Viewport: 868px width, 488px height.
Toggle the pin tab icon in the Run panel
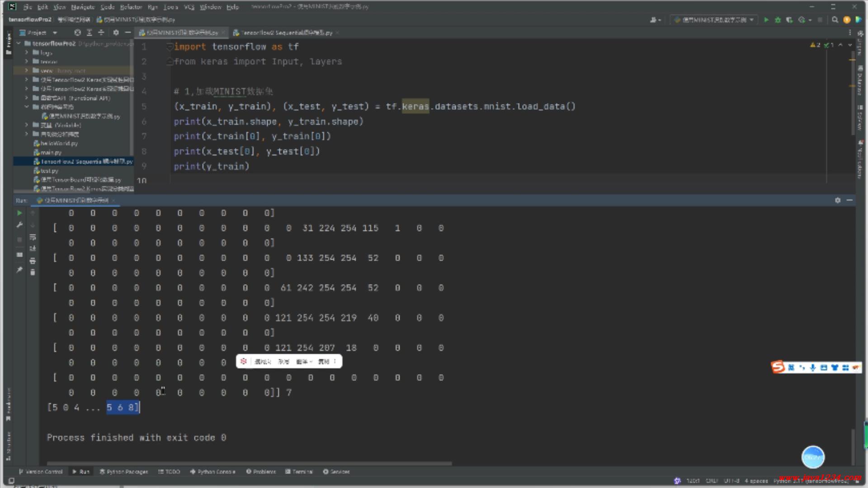(x=19, y=270)
